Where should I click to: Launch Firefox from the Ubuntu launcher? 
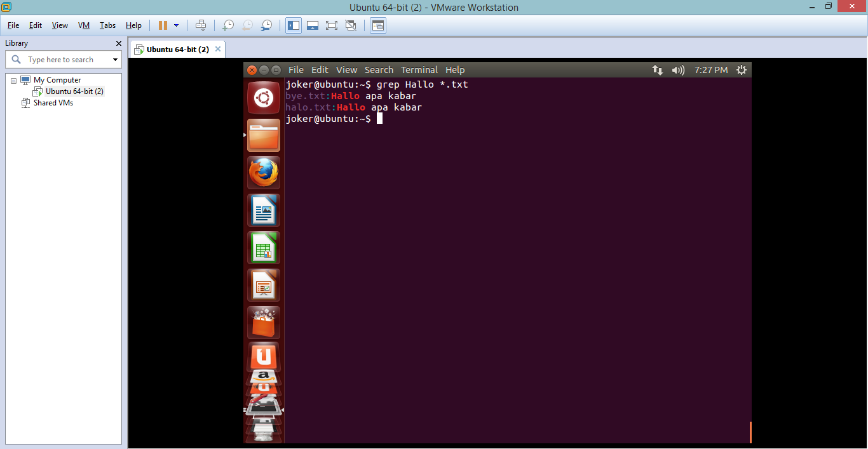tap(264, 173)
